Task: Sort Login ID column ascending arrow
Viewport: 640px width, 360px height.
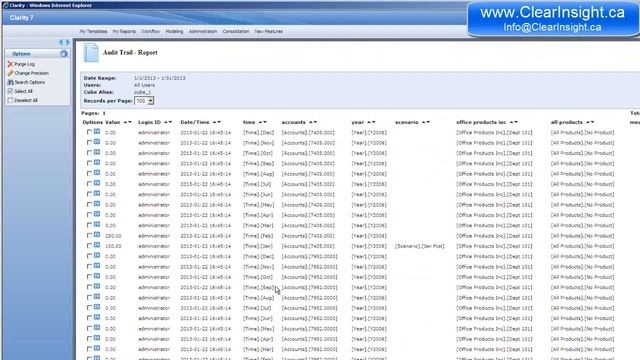Action: pos(166,122)
